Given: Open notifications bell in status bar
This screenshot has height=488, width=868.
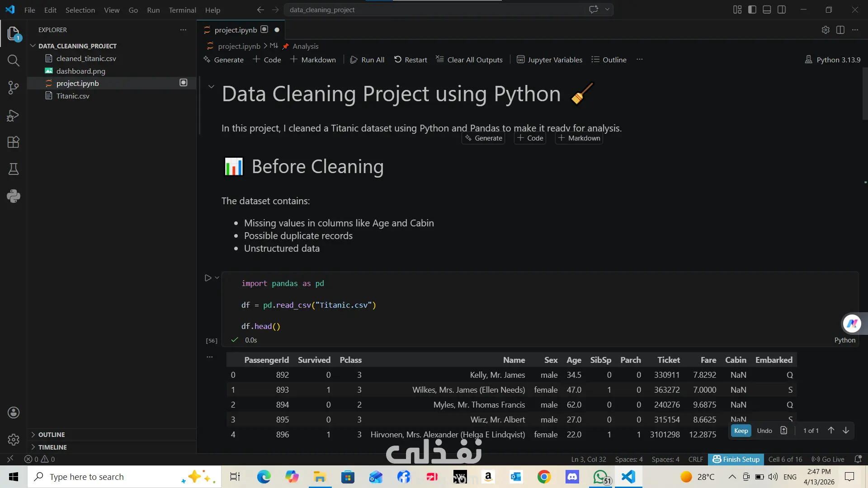Looking at the screenshot, I should click(x=858, y=459).
